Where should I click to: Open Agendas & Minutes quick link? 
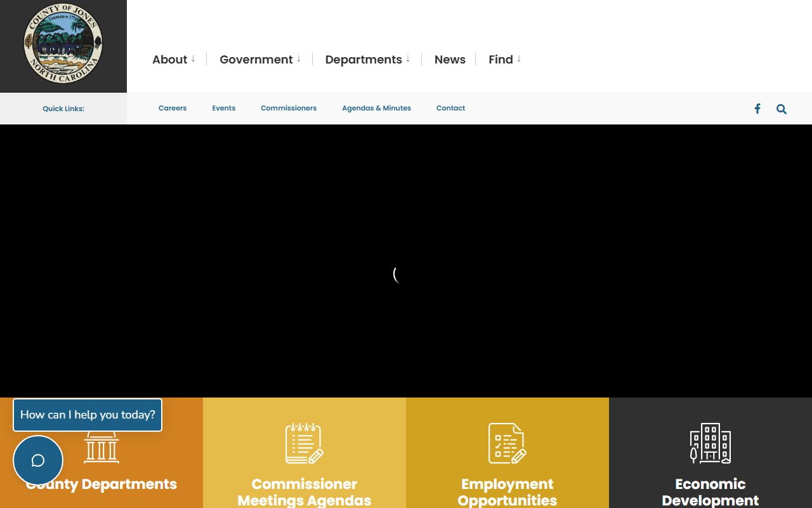(376, 108)
